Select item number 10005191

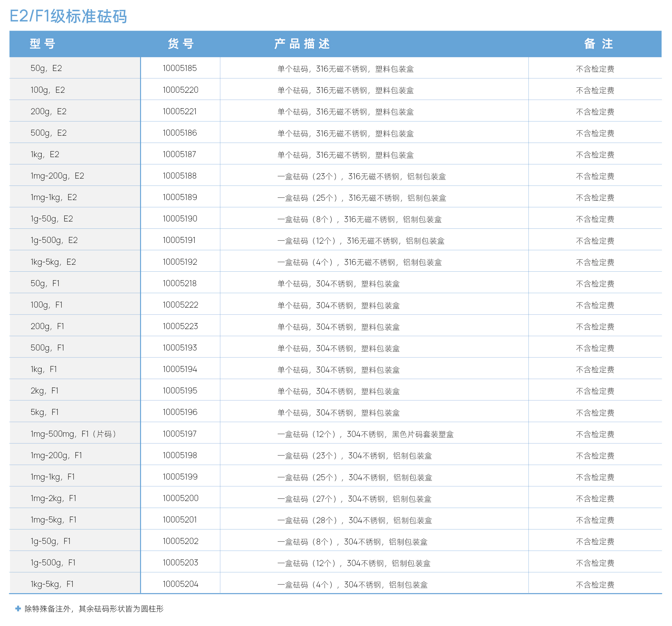[x=179, y=240]
